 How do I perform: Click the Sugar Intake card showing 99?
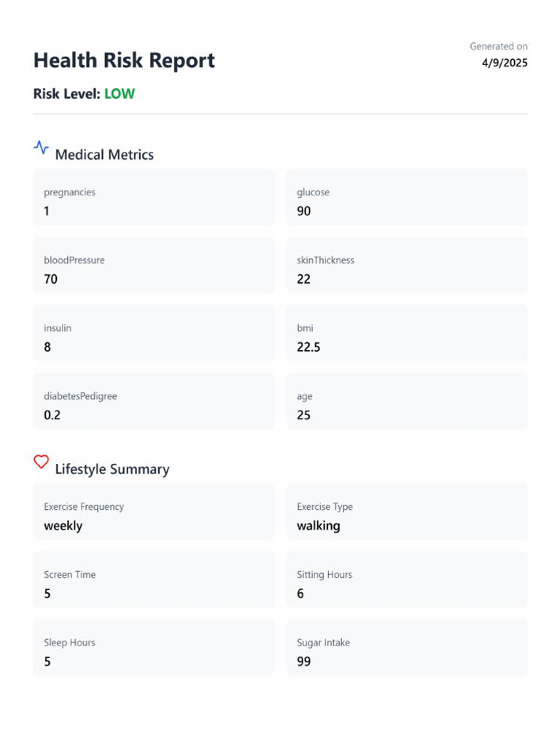[406, 648]
